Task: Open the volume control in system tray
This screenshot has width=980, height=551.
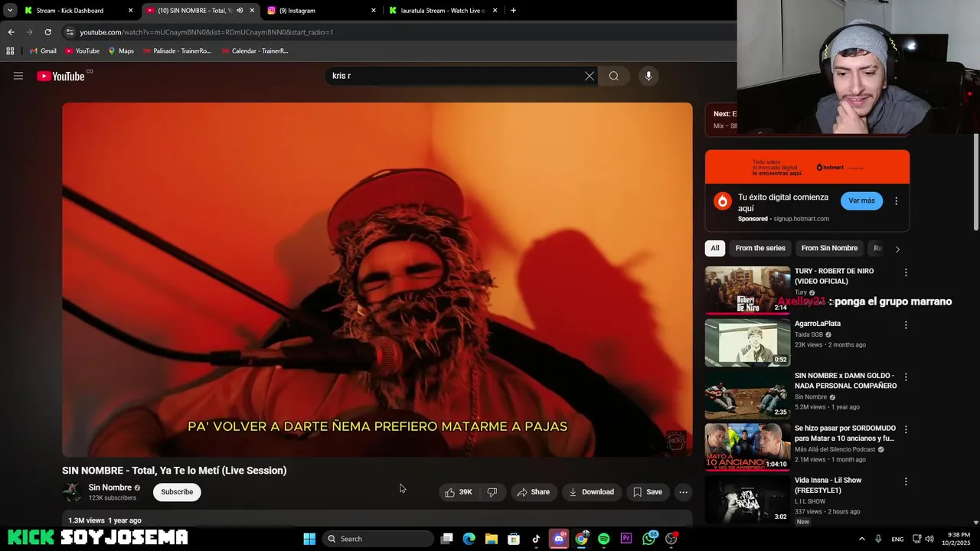Action: (929, 539)
